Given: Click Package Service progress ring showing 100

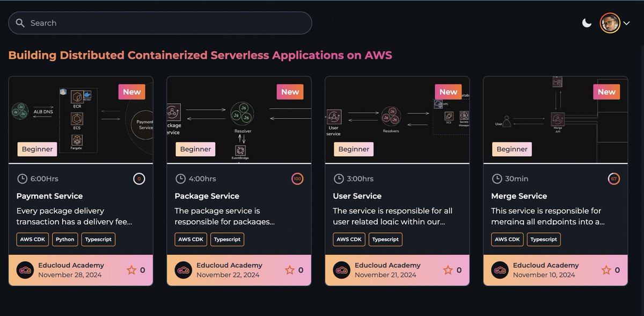Looking at the screenshot, I should [x=297, y=179].
